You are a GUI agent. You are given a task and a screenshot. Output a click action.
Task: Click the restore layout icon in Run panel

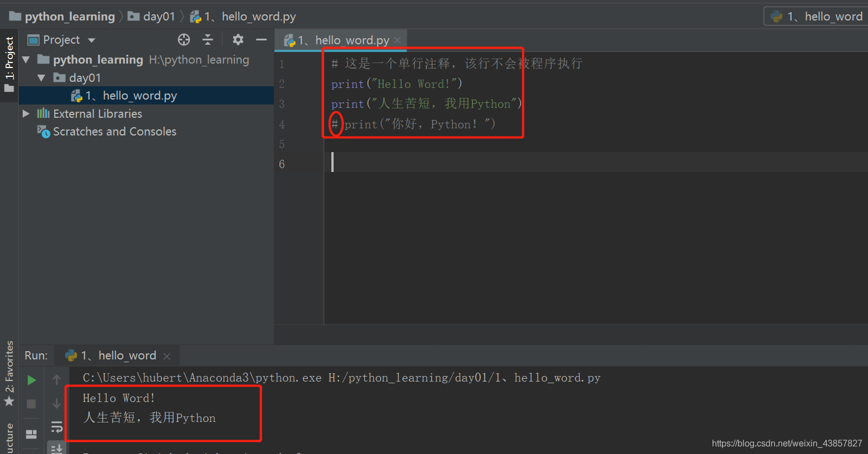[x=32, y=434]
